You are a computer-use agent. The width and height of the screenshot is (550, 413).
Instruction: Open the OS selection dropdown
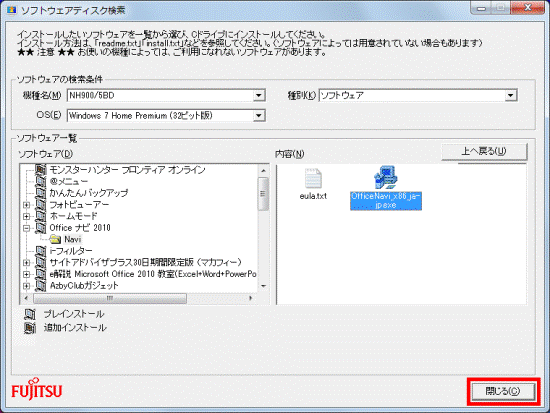(259, 115)
